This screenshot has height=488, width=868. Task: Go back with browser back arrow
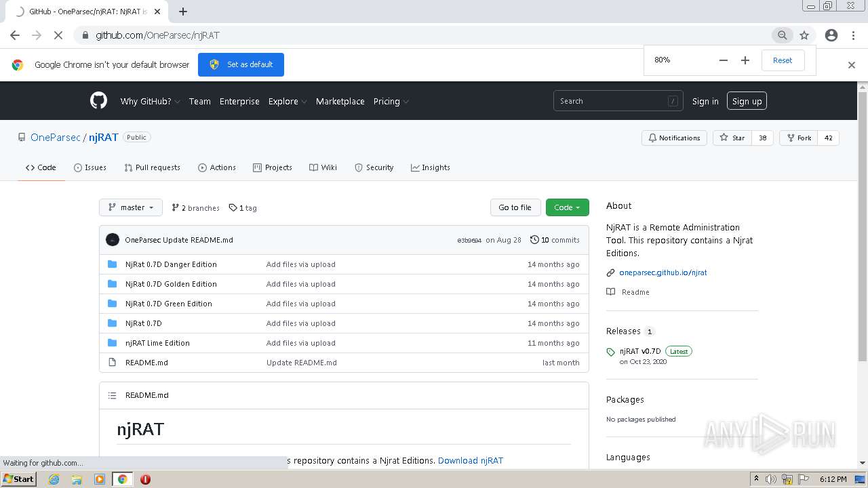15,35
